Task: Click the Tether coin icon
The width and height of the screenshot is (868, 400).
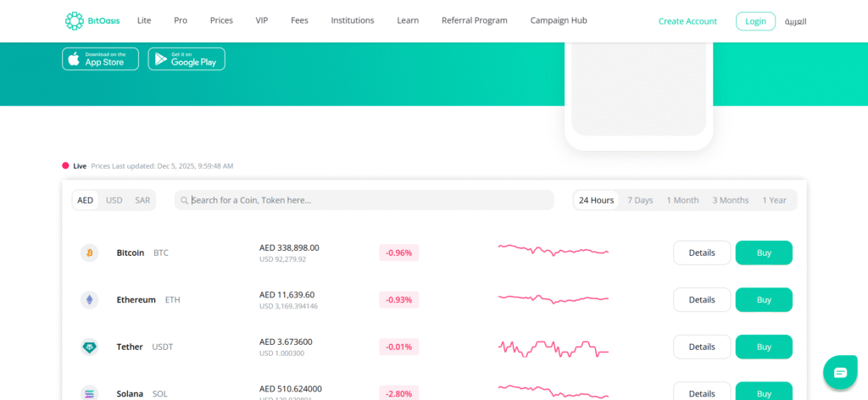Action: tap(89, 347)
